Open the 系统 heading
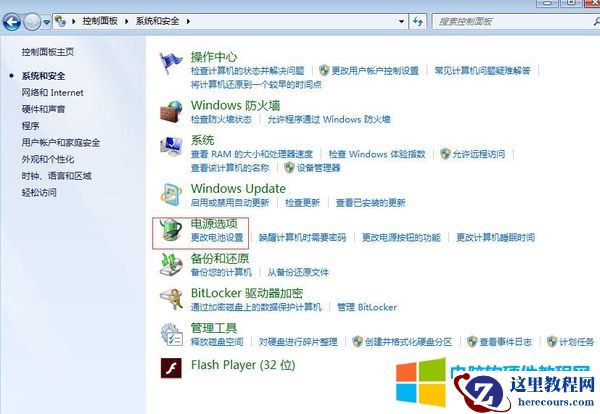Screen dimensions: 600x414 pyautogui.click(x=202, y=140)
